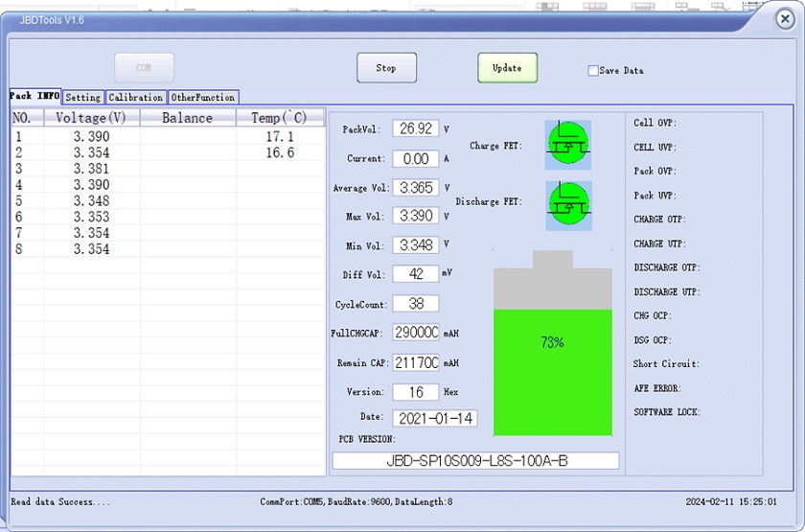The height and width of the screenshot is (532, 805).
Task: Click the Voltage(V) column header
Action: coord(92,118)
